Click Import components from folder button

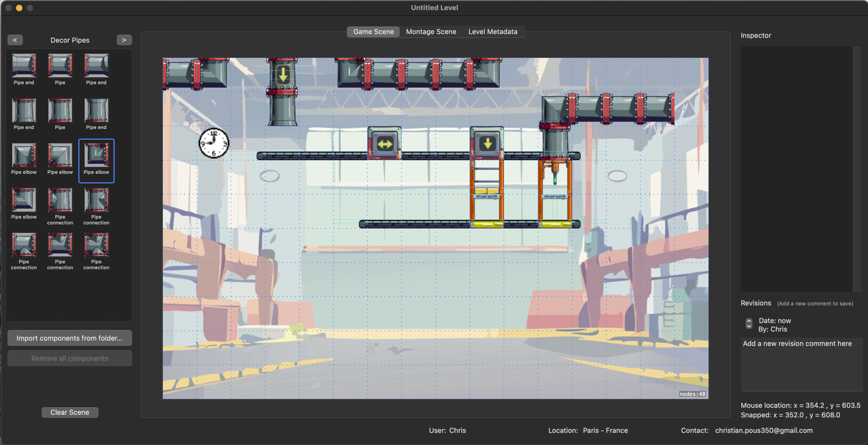coord(70,338)
